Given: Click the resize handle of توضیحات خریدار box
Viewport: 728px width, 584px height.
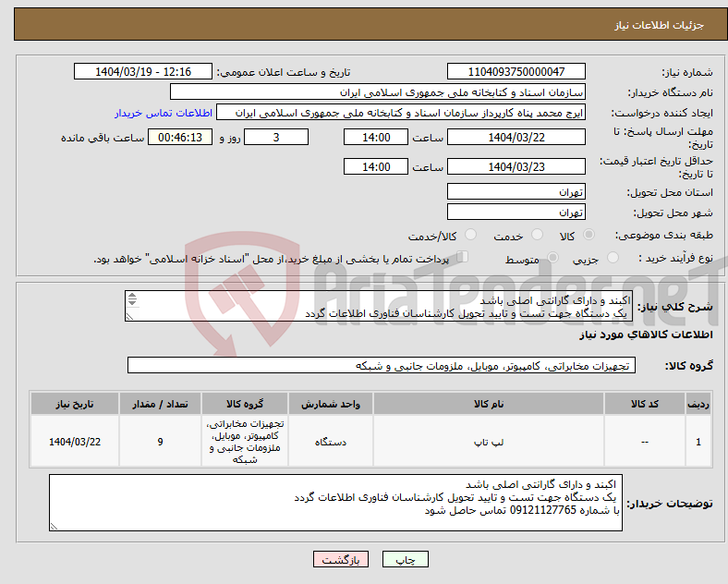Looking at the screenshot, I should tap(54, 527).
